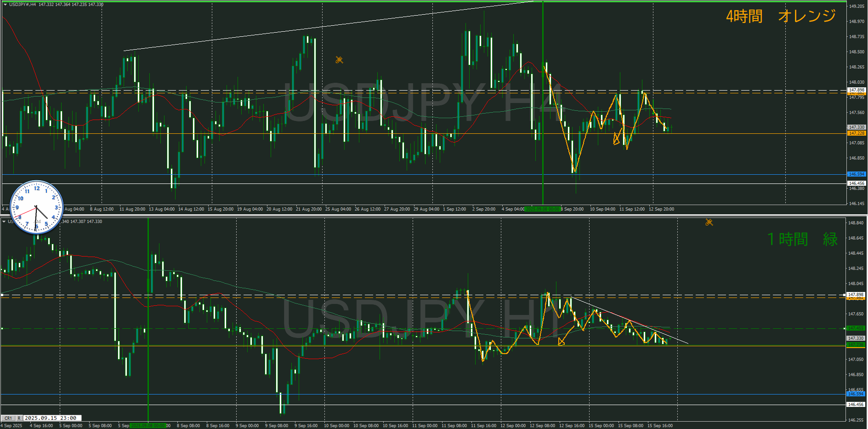The image size is (868, 429).
Task: Click the orange 147.228 price tag in H4 chart
Action: [857, 133]
